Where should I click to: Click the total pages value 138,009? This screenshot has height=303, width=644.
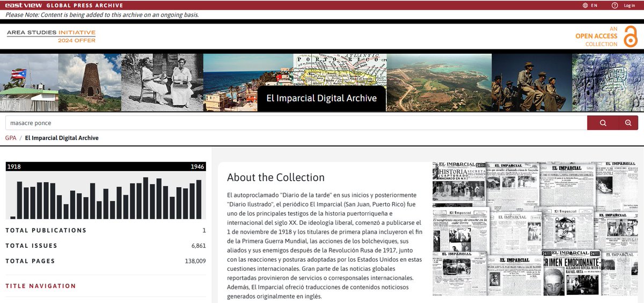(195, 261)
